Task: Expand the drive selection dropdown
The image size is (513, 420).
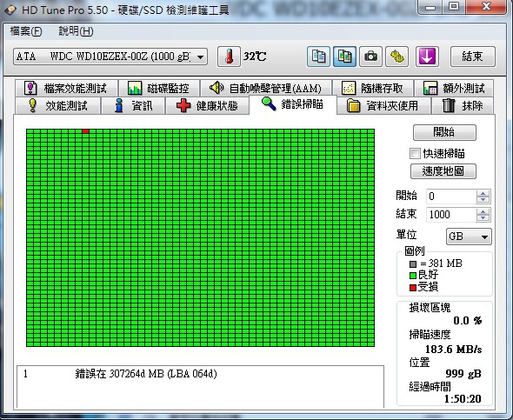Action: point(200,57)
